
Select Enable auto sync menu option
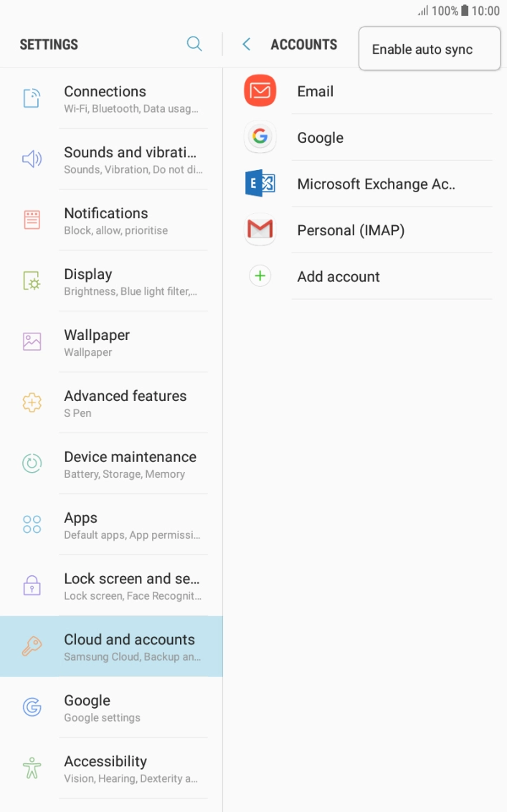pyautogui.click(x=430, y=49)
